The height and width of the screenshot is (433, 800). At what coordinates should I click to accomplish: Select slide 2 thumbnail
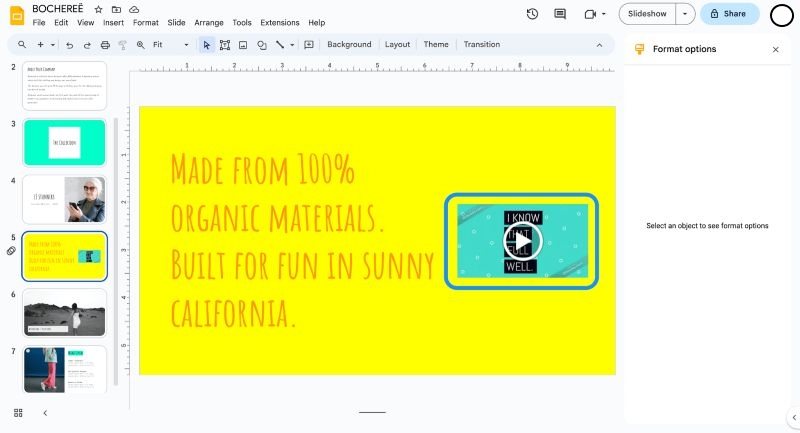click(64, 86)
